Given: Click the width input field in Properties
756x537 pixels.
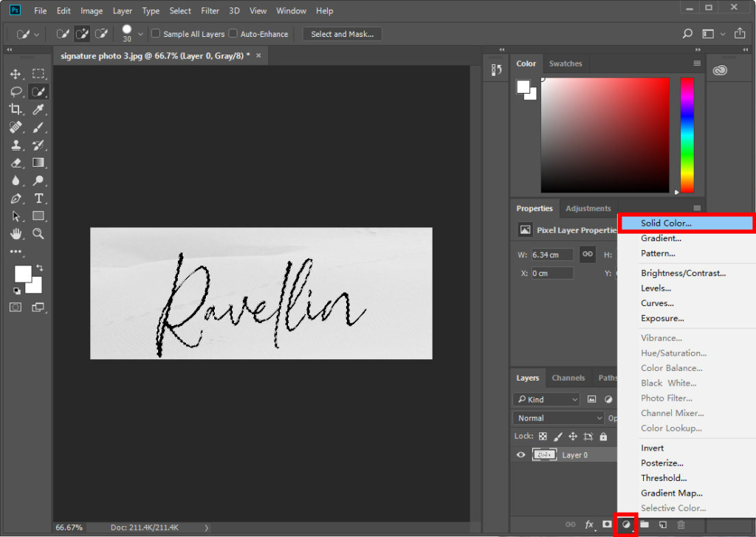Looking at the screenshot, I should tap(552, 254).
